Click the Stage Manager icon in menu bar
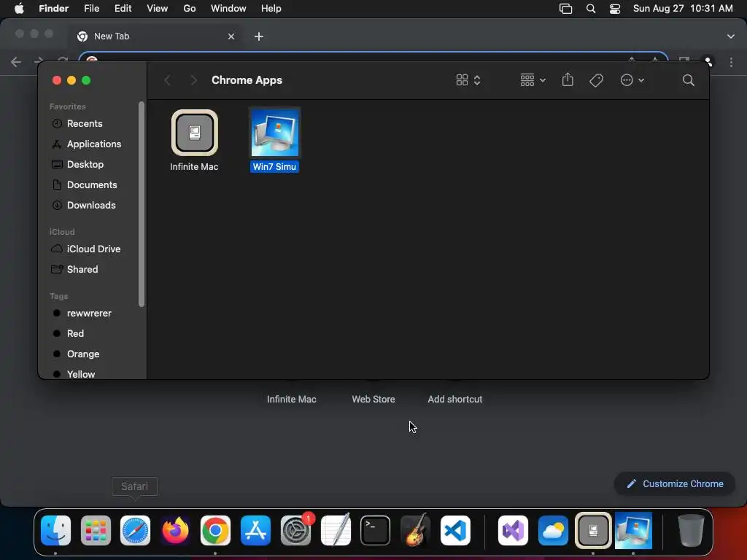Viewport: 747px width, 560px height. (x=565, y=9)
